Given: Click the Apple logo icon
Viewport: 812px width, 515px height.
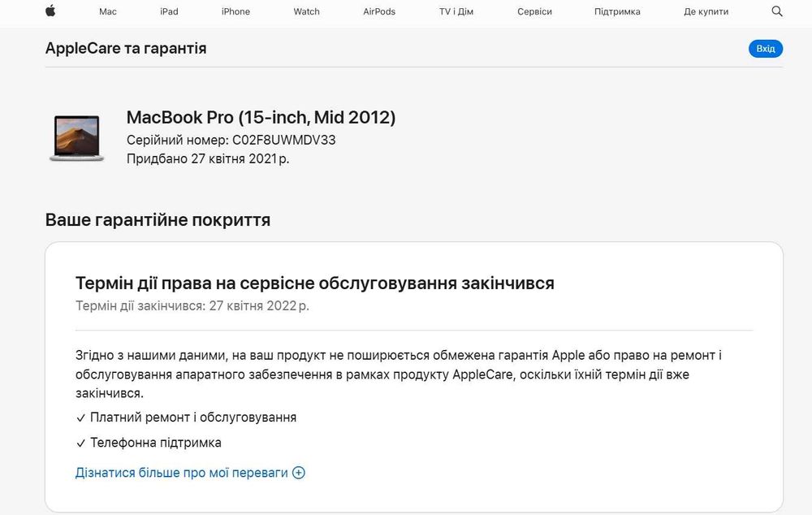Looking at the screenshot, I should pos(50,11).
